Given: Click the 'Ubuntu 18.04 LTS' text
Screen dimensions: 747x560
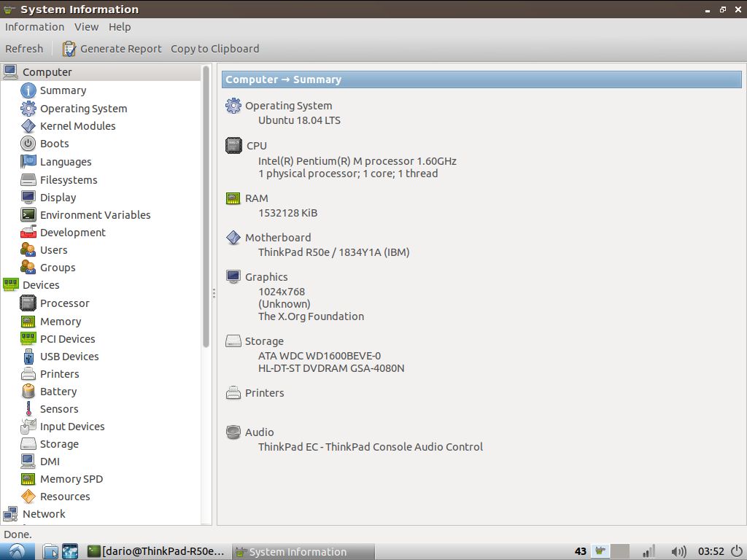Looking at the screenshot, I should (x=299, y=120).
